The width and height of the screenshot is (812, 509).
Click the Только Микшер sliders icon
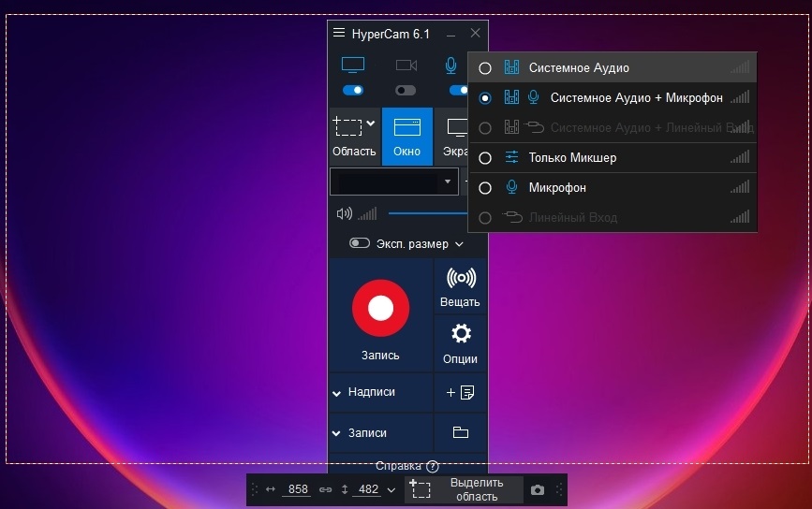coord(511,157)
